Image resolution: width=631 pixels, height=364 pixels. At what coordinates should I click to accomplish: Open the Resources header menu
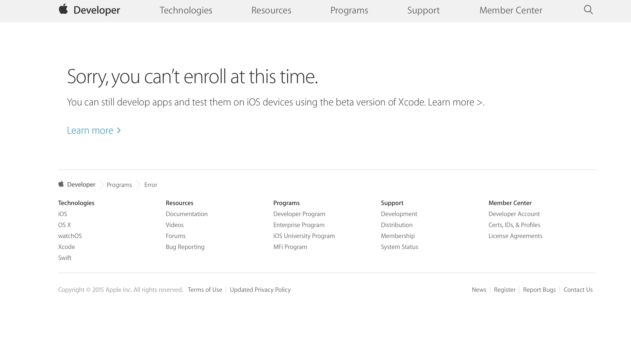[271, 10]
